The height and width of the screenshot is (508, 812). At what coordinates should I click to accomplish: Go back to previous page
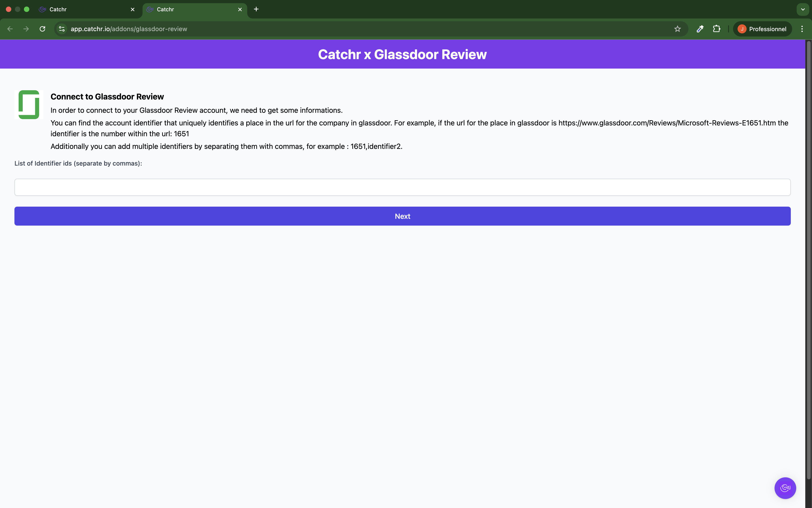coord(10,29)
